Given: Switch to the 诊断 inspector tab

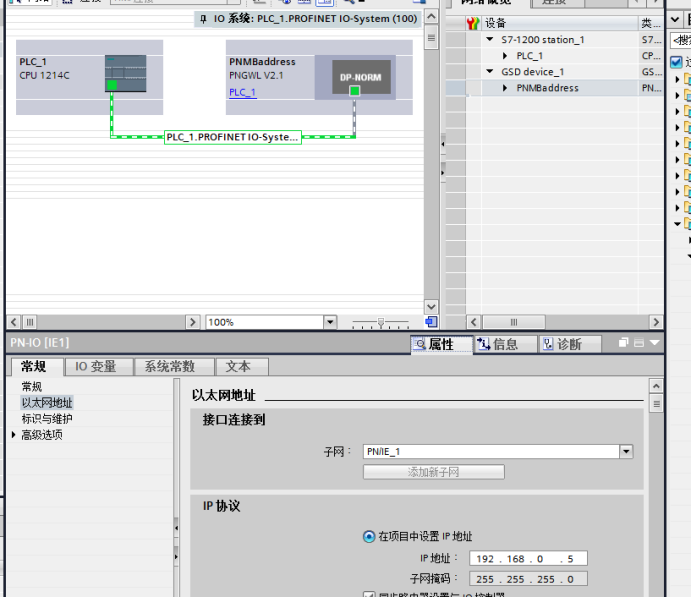Looking at the screenshot, I should point(569,344).
